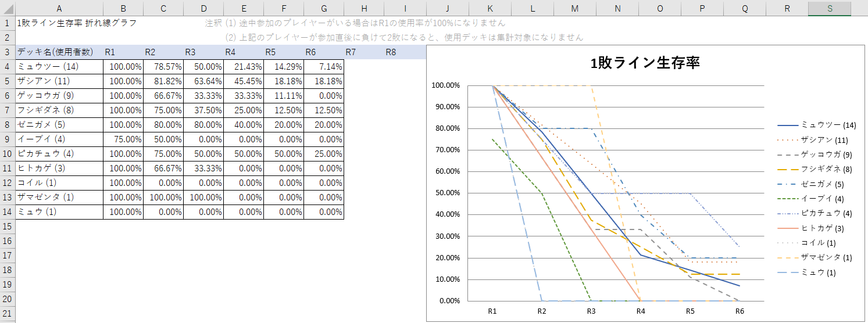Screen dimensions: 868x323
Task: Click cell 'フシギダネ (8)' in the table
Action: coord(59,110)
